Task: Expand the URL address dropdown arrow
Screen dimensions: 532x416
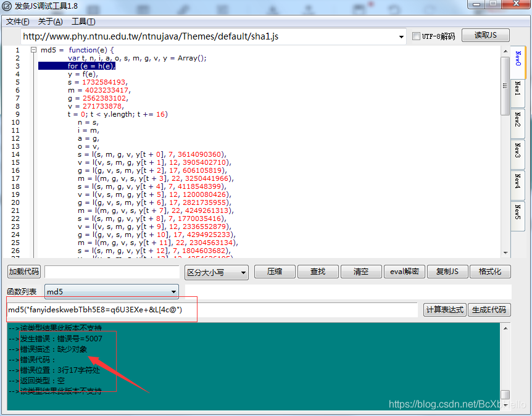Action: [x=401, y=36]
